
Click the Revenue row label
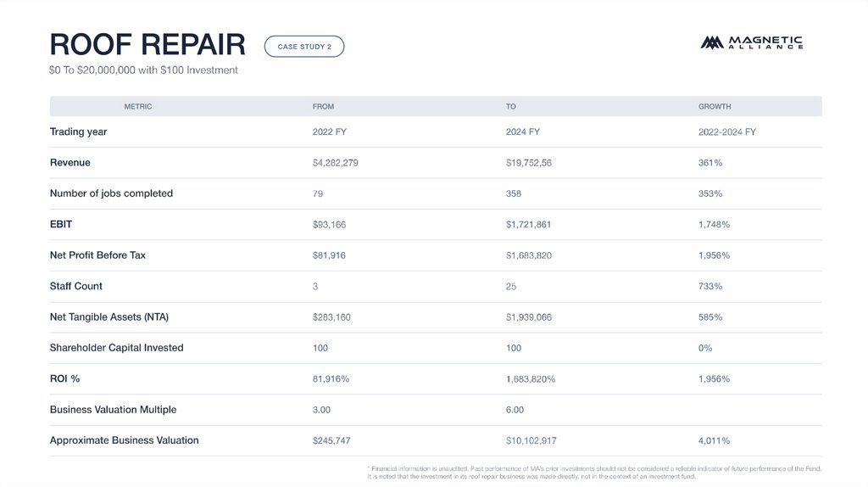tap(70, 163)
